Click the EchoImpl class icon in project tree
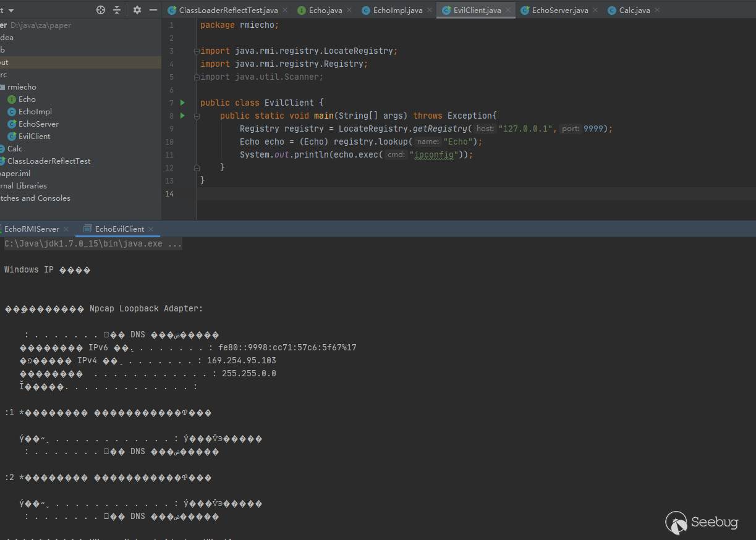Viewport: 756px width, 540px height. pos(12,112)
